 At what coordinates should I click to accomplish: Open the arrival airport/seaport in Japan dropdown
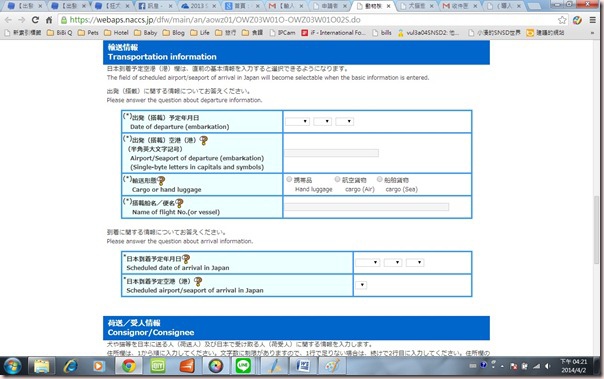click(x=361, y=285)
